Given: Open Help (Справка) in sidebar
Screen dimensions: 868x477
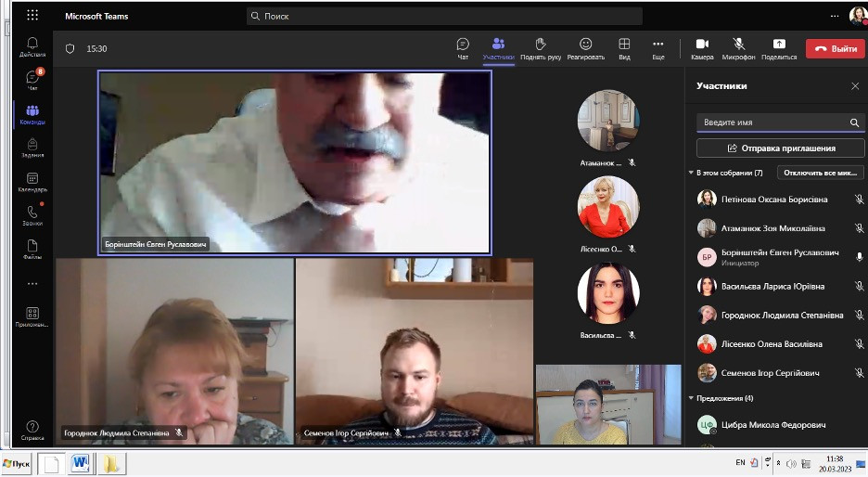Looking at the screenshot, I should point(32,431).
